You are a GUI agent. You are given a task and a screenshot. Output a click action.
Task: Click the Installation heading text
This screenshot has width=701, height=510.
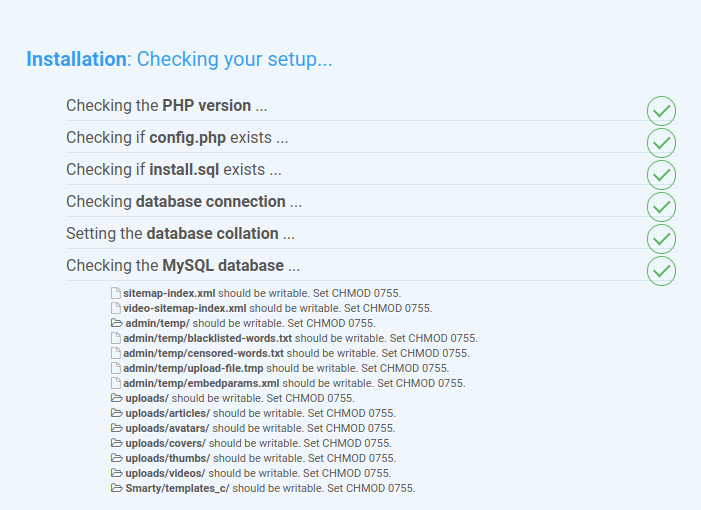pyautogui.click(x=77, y=59)
